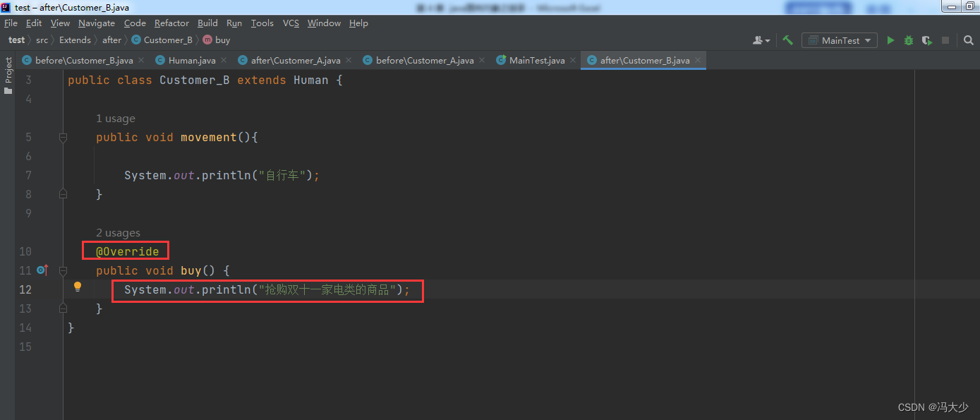The height and width of the screenshot is (420, 980).
Task: Click the after breadcrumb
Action: [x=111, y=40]
